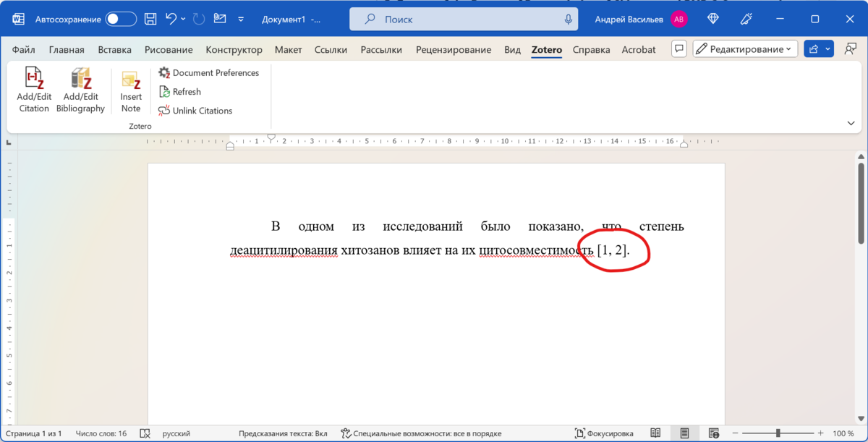
Task: Click the Add/Edit Bibliography button
Action: click(80, 90)
